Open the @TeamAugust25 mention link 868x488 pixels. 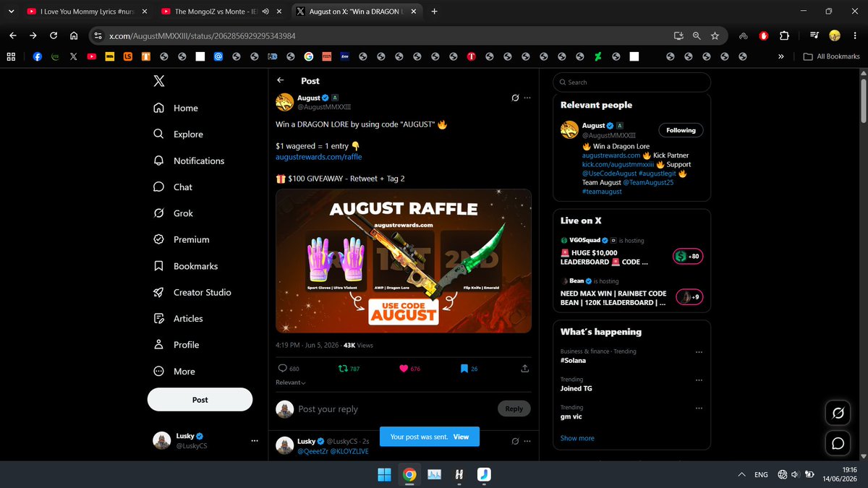point(650,183)
